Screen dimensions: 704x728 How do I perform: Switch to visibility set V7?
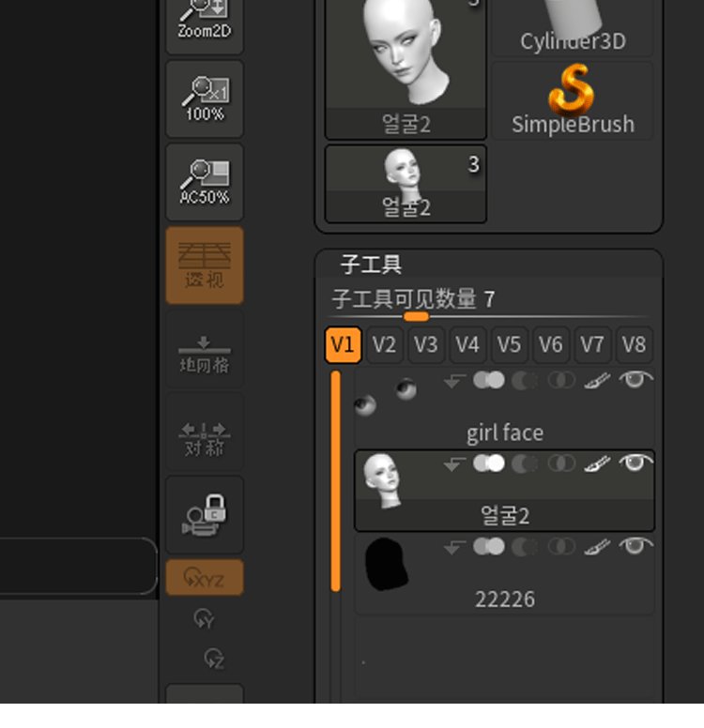(x=592, y=345)
